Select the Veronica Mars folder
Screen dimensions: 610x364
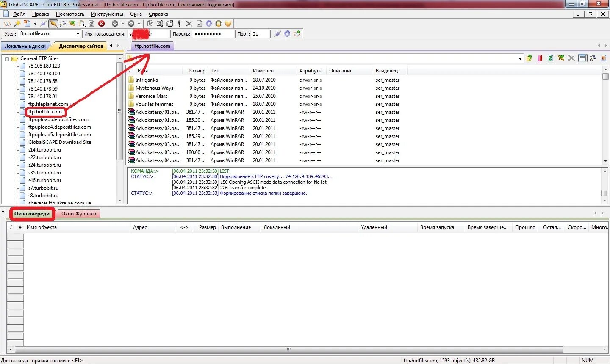pos(151,96)
